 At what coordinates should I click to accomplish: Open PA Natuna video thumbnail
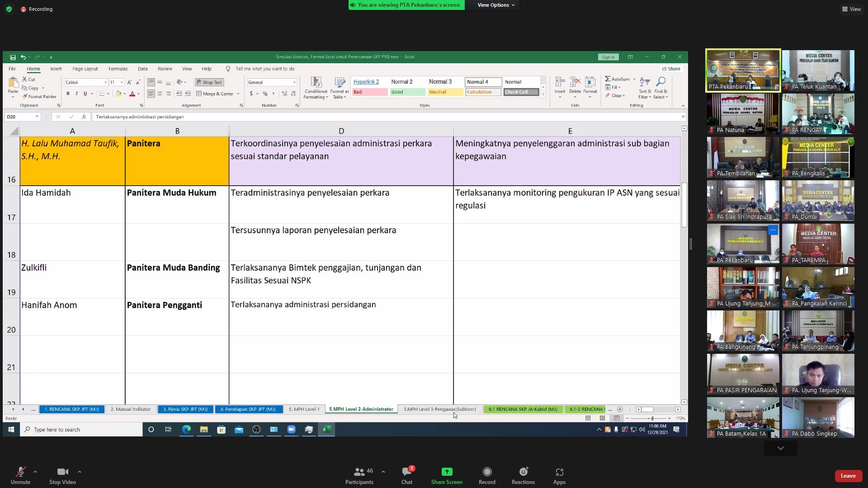point(743,114)
